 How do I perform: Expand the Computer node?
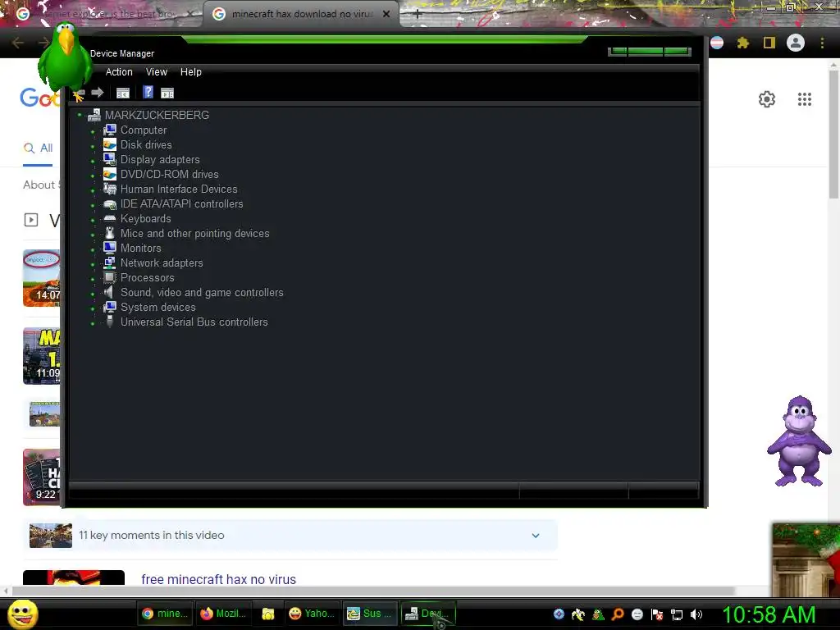tap(93, 131)
